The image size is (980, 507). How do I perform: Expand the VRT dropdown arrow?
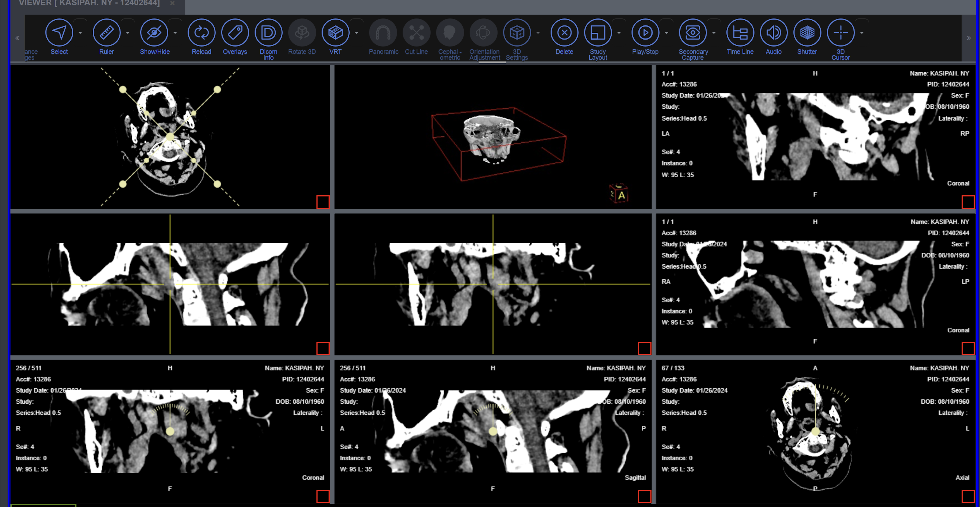tap(356, 33)
